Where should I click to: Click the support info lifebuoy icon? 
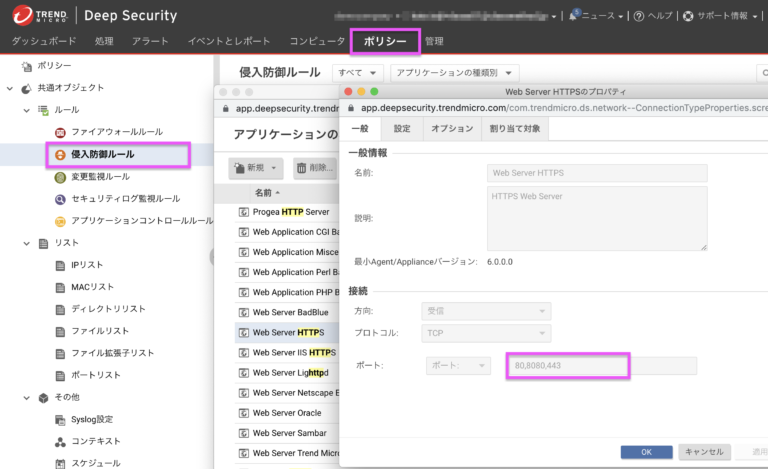click(688, 16)
